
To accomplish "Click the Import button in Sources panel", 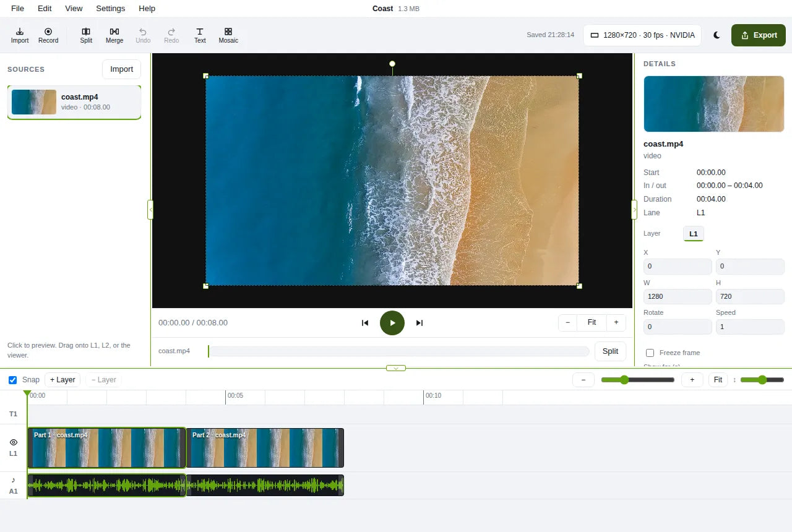I will point(121,69).
